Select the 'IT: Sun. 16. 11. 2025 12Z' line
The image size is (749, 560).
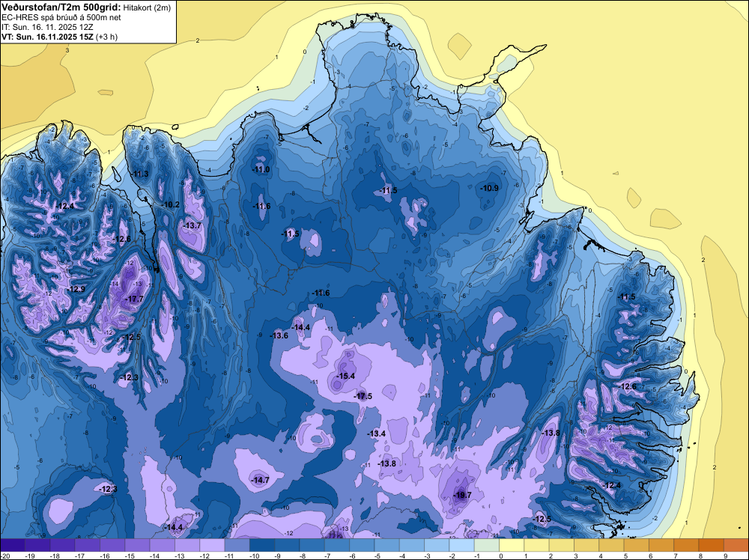pos(47,27)
